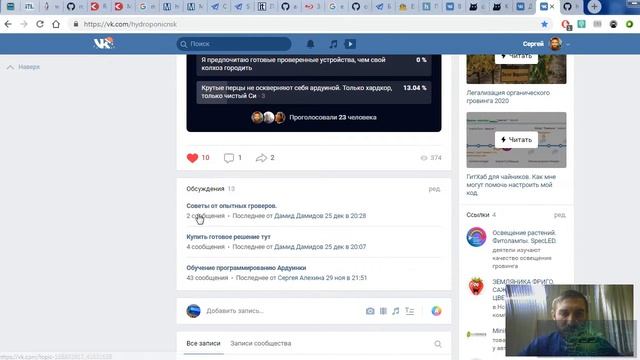Go back with the browser back arrow
This screenshot has width=640, height=360.
[x=8, y=24]
